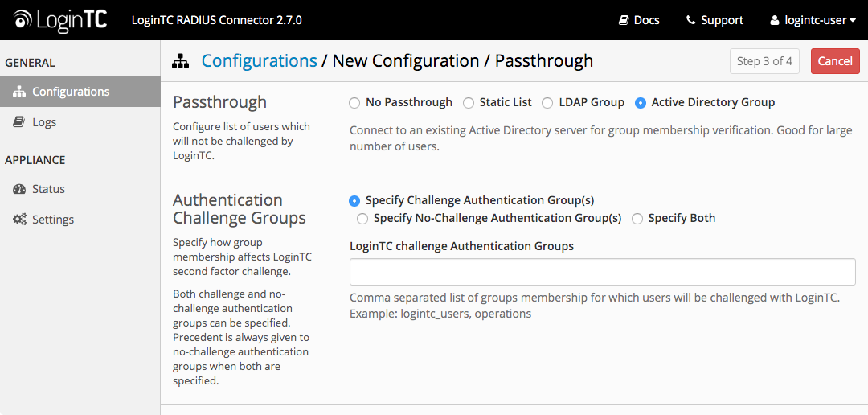Follow the Configurations breadcrumb link

tap(259, 60)
